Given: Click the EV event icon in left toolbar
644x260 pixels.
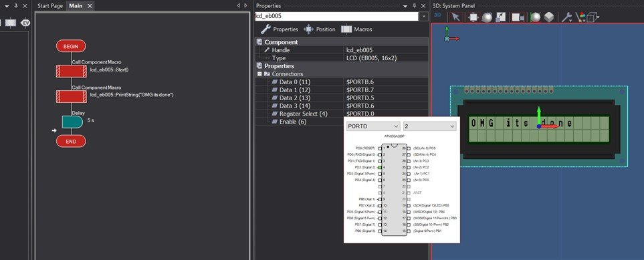Looking at the screenshot, I should tap(25, 23).
